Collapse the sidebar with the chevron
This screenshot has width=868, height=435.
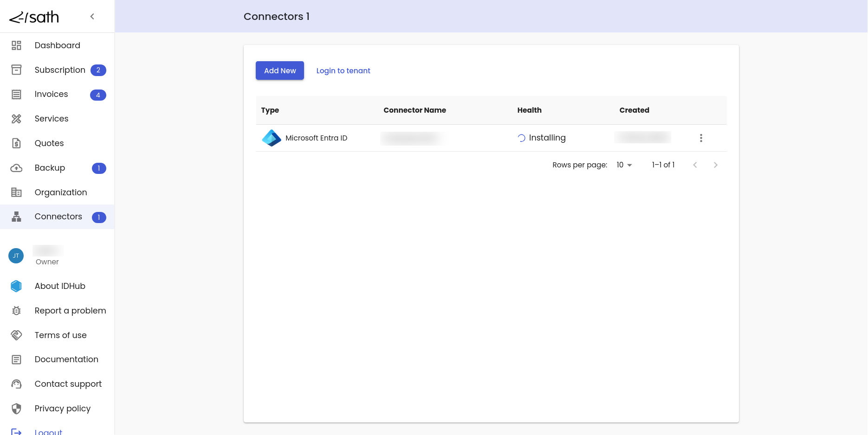[x=92, y=17]
